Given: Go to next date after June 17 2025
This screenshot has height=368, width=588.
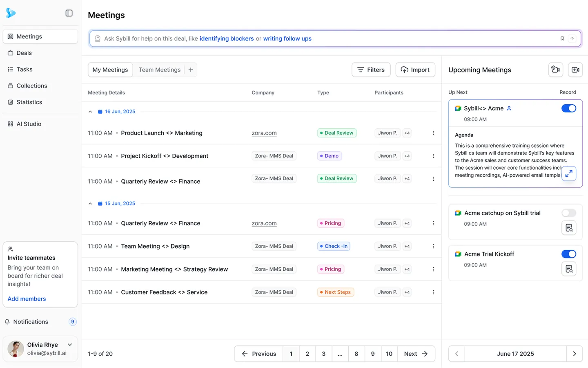Looking at the screenshot, I should (x=575, y=354).
